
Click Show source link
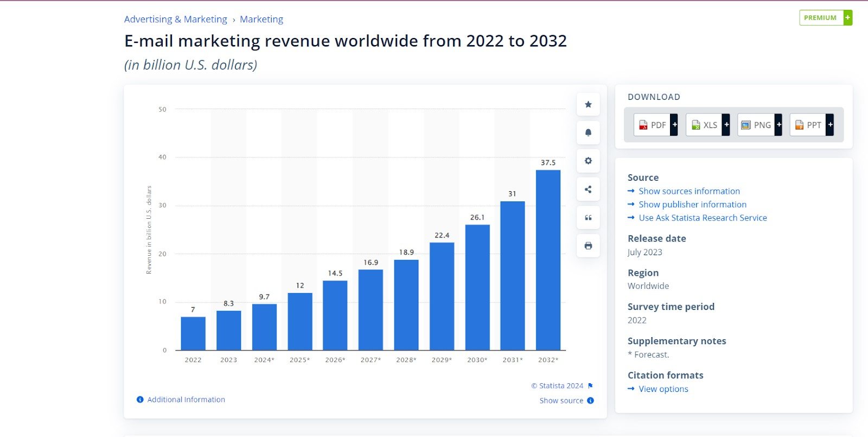point(561,401)
